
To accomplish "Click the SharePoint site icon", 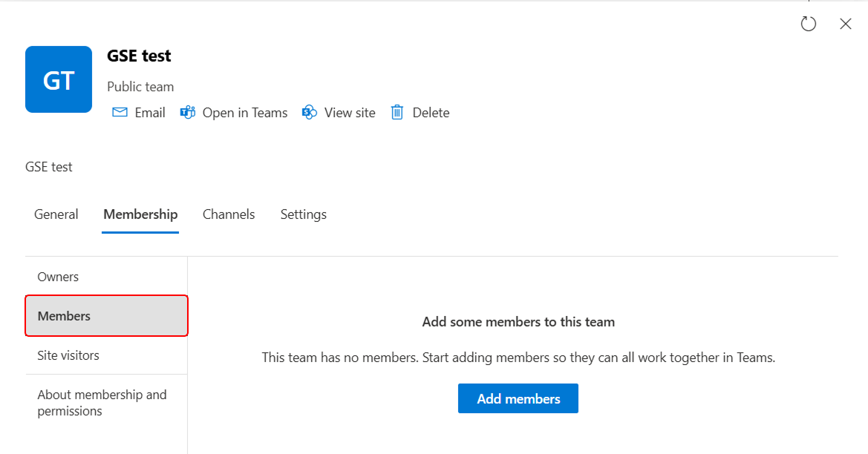I will pos(310,112).
